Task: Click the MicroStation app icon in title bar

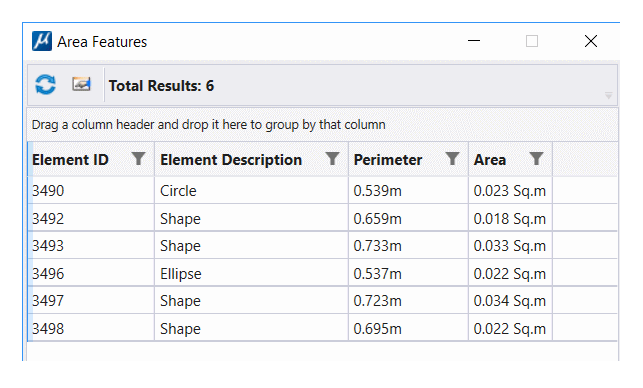Action: [42, 41]
